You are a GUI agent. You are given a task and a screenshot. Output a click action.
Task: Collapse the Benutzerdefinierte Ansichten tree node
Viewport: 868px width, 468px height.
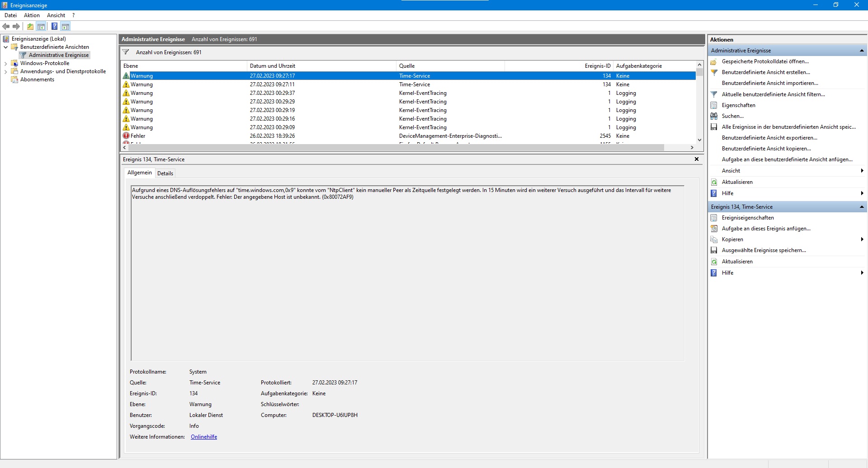tap(5, 47)
